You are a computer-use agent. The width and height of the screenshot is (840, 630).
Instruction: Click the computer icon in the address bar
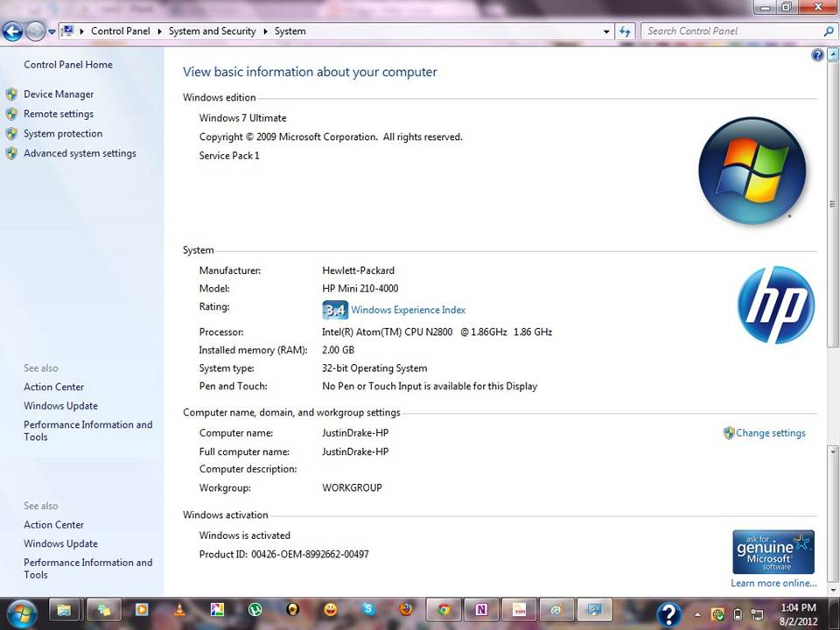pos(67,31)
